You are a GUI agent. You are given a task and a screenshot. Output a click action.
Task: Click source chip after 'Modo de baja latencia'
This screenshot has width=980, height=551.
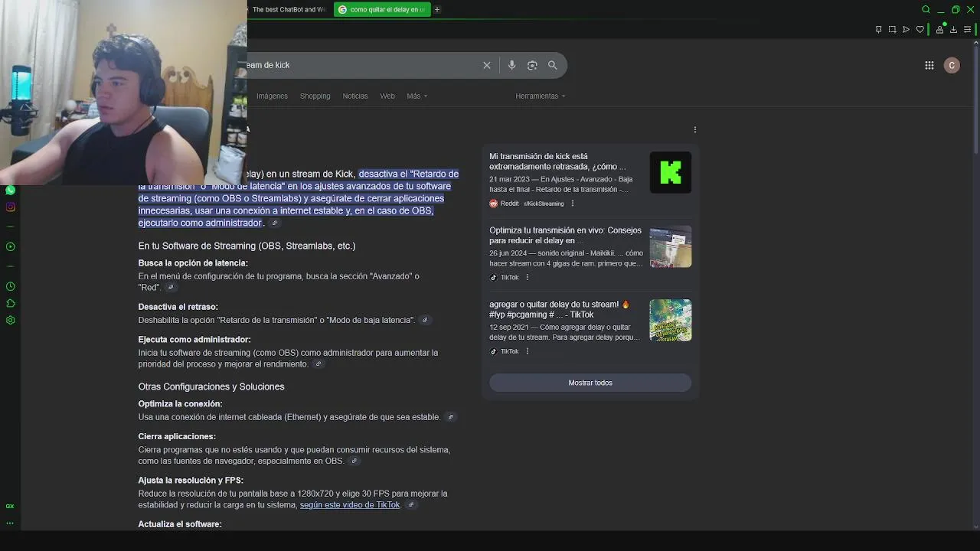(x=425, y=320)
